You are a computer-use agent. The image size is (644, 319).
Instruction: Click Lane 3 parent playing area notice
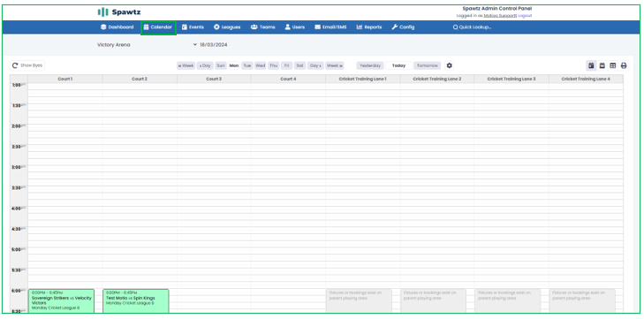pyautogui.click(x=508, y=301)
